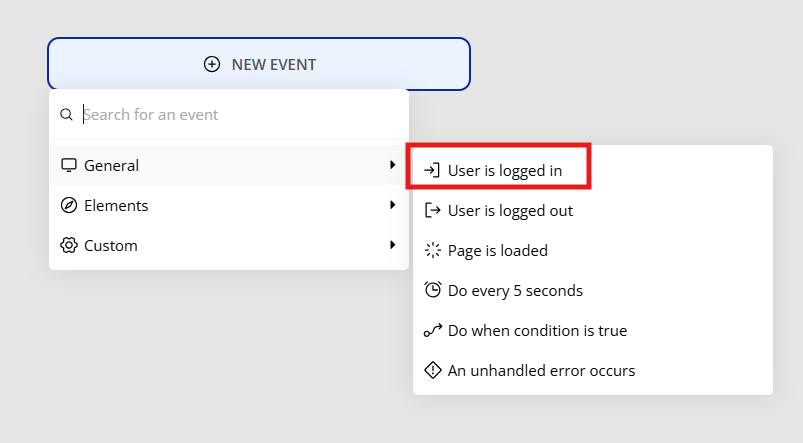Expand the Elements submenu arrow
Viewport: 803px width, 443px height.
(392, 205)
